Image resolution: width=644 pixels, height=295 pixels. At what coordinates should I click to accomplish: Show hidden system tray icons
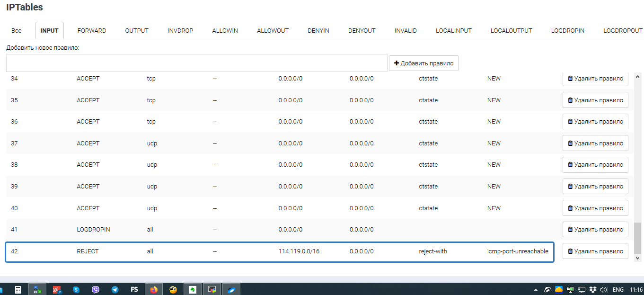[x=536, y=289]
